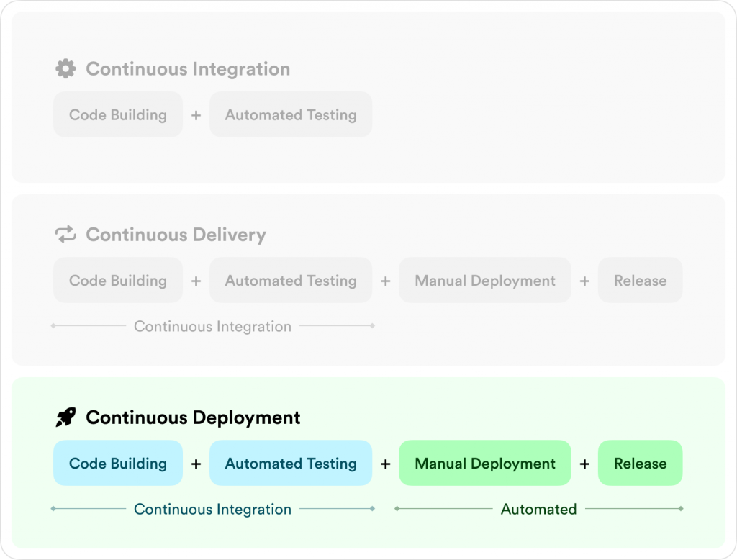Click plus sign between the top Integration chips

[196, 114]
